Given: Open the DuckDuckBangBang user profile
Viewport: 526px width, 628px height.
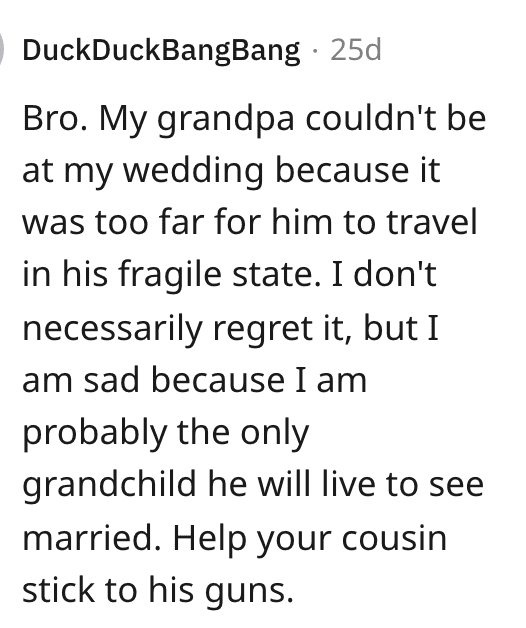Looking at the screenshot, I should 161,51.
